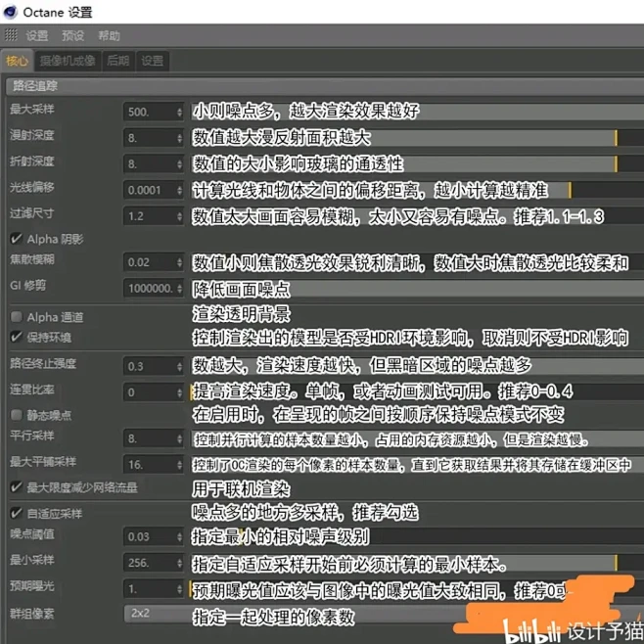The height and width of the screenshot is (644, 644).
Task: Click the spinner arrows on 过滤尺寸 field
Action: tap(178, 215)
